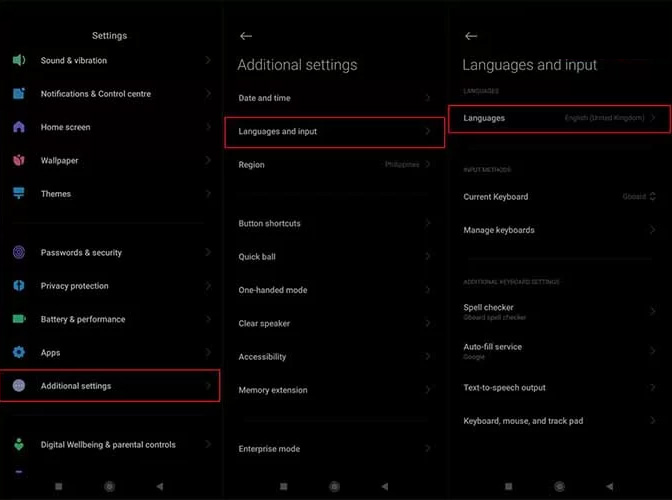Screen dimensions: 672x500
Task: Go back from Languages and input screen
Action: point(471,36)
